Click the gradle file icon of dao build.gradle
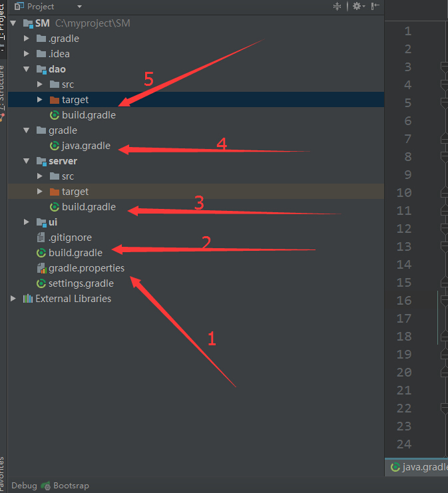This screenshot has height=493, width=448. (55, 115)
